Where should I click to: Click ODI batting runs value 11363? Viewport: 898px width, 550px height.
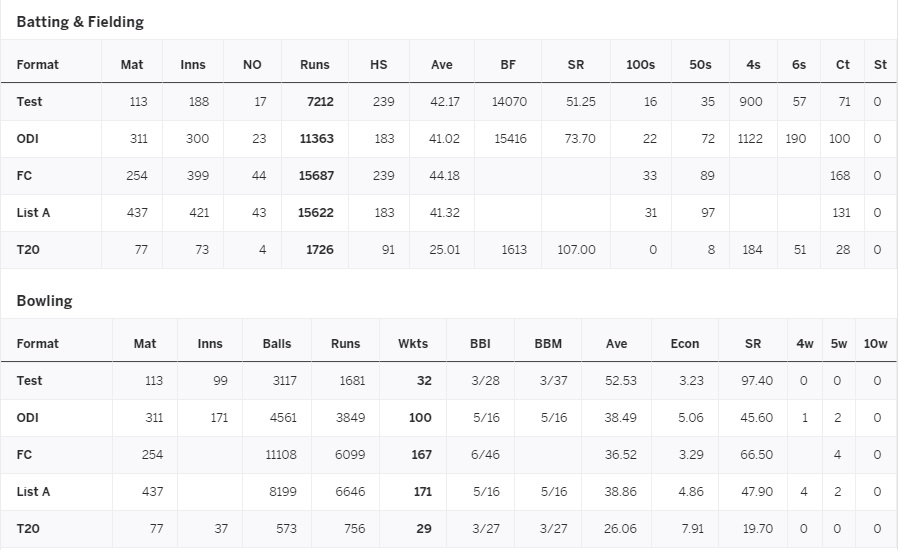(x=316, y=139)
